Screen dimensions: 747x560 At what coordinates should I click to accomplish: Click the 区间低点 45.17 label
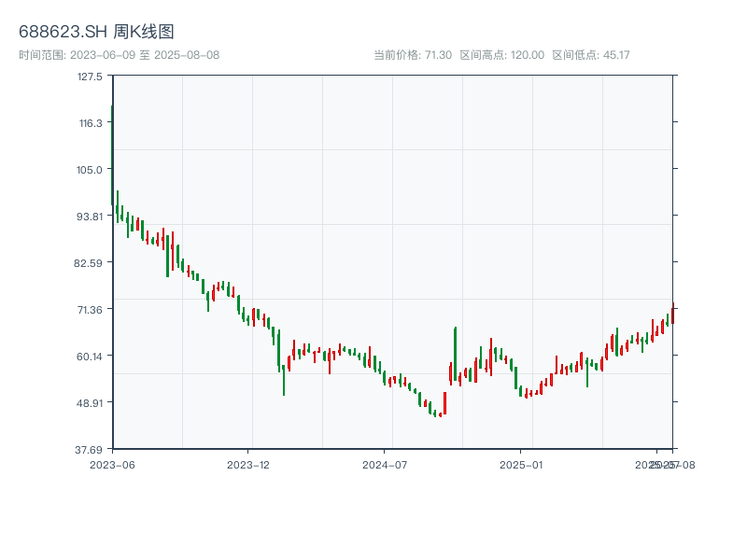[x=591, y=55]
